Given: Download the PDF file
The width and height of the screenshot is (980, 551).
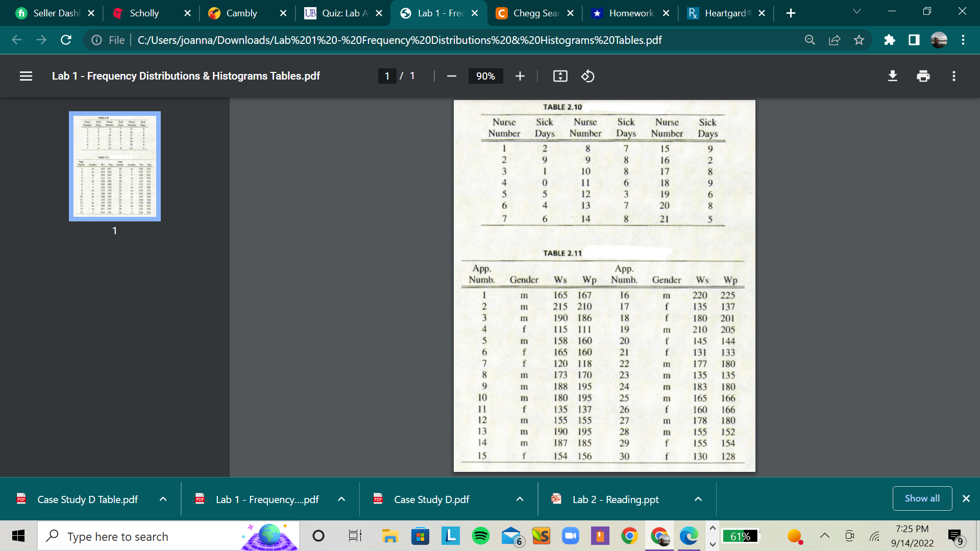Looking at the screenshot, I should [x=892, y=76].
